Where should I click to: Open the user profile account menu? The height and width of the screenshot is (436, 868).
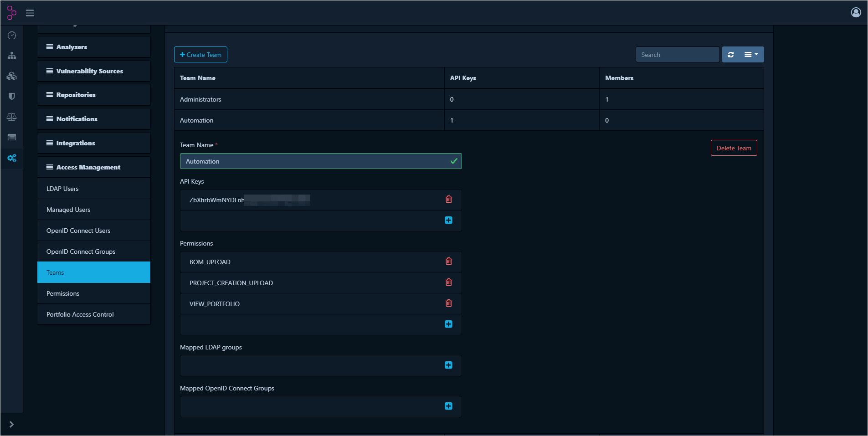(x=856, y=12)
